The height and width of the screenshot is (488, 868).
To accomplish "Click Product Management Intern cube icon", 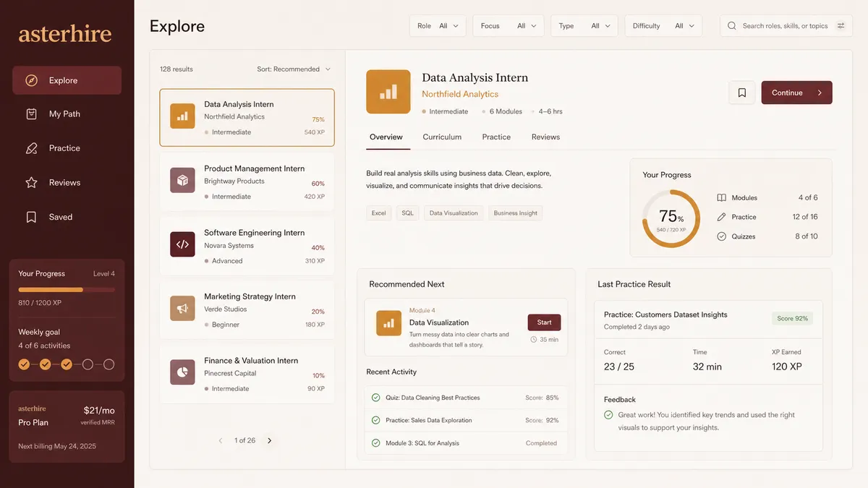I will coord(182,180).
